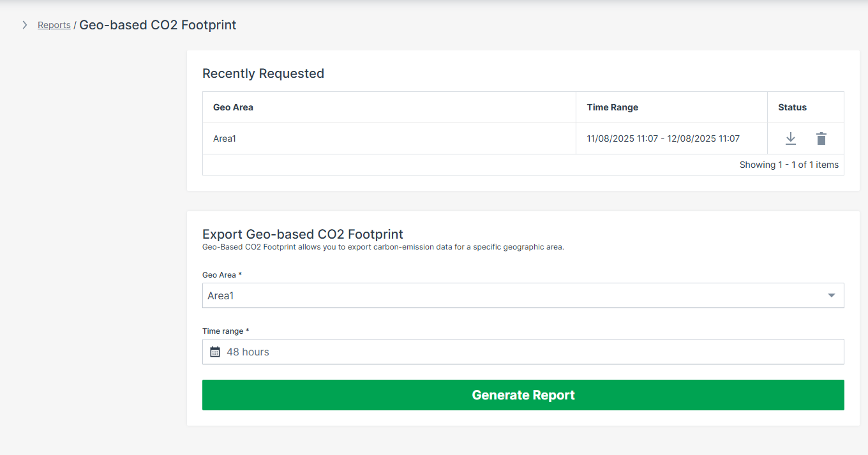The image size is (868, 455).
Task: Click the Time Range column header
Action: [x=612, y=107]
